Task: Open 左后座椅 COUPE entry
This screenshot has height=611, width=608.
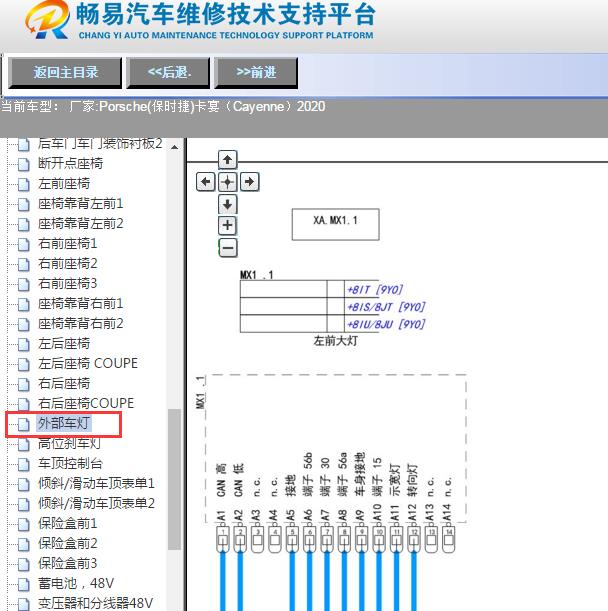Action: (88, 364)
